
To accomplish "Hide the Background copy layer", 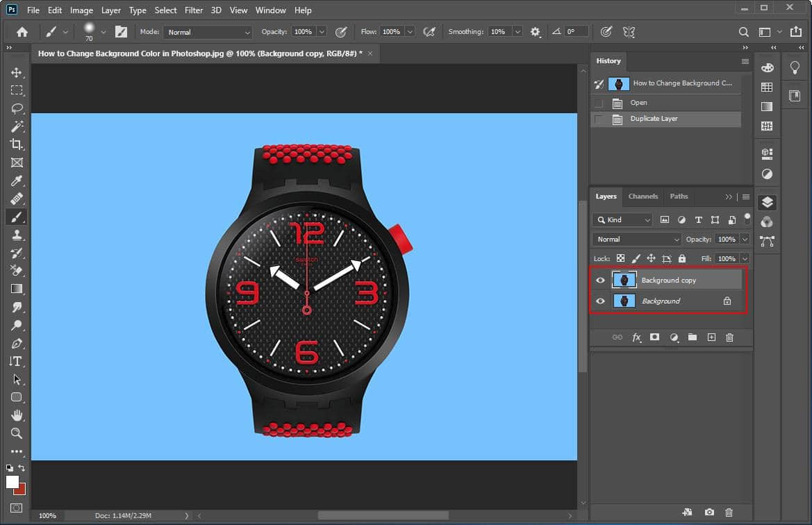I will click(x=599, y=280).
